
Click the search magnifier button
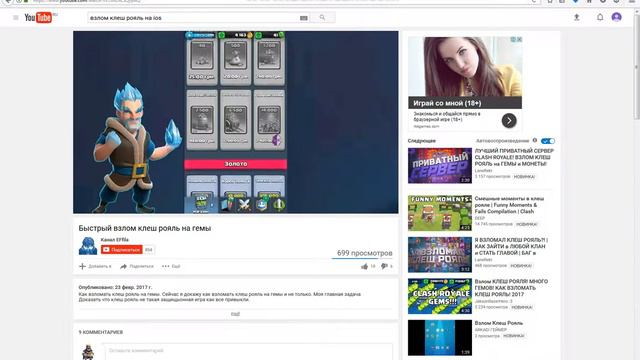pos(322,18)
